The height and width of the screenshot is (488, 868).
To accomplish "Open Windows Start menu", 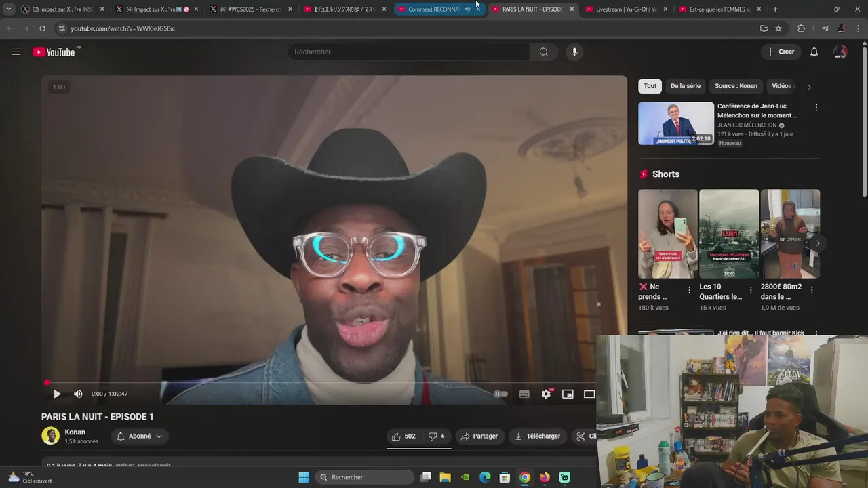I will pyautogui.click(x=304, y=477).
